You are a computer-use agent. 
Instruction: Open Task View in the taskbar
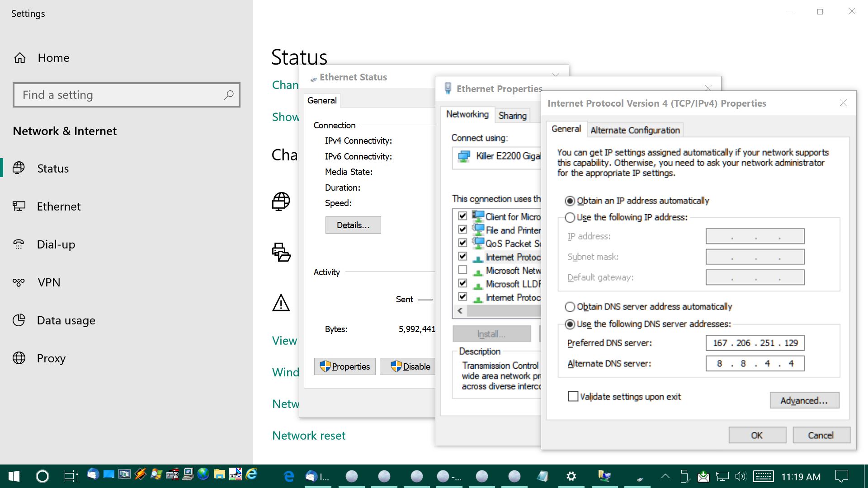(71, 476)
